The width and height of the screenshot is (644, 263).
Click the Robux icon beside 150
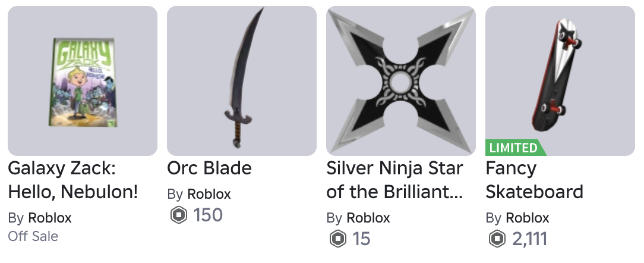click(179, 215)
